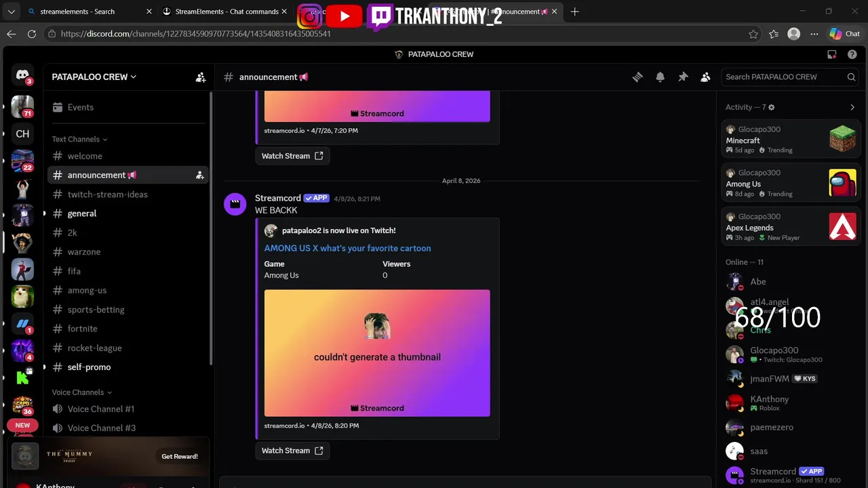Click Get Reward! button
The image size is (868, 488).
(x=180, y=456)
